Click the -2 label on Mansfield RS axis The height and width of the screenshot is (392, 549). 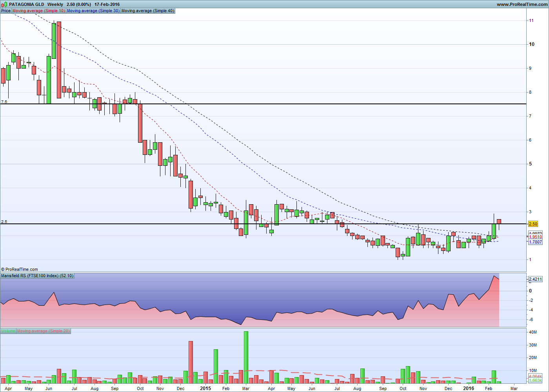[x=531, y=300]
